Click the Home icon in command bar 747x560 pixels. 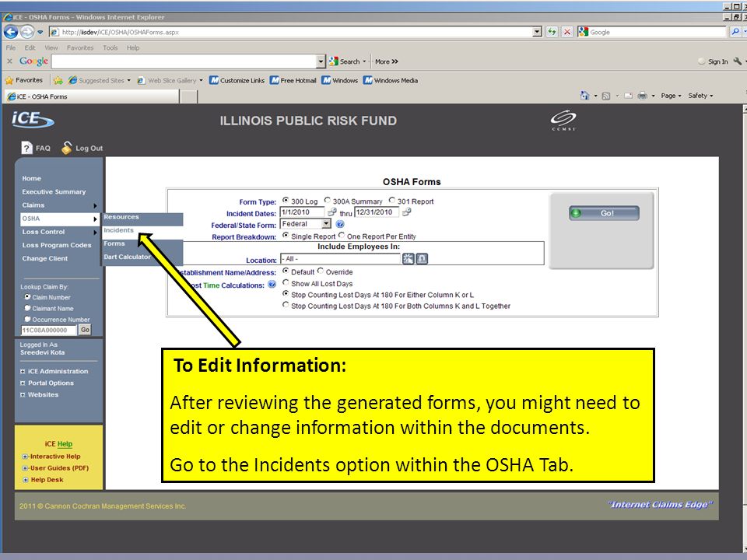click(x=584, y=96)
